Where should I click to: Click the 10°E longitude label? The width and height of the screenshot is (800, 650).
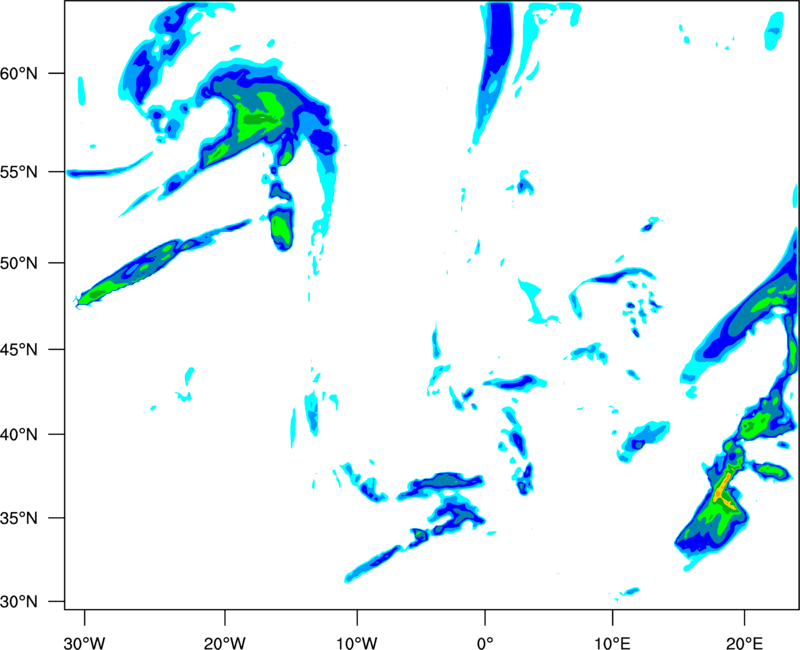(x=612, y=643)
